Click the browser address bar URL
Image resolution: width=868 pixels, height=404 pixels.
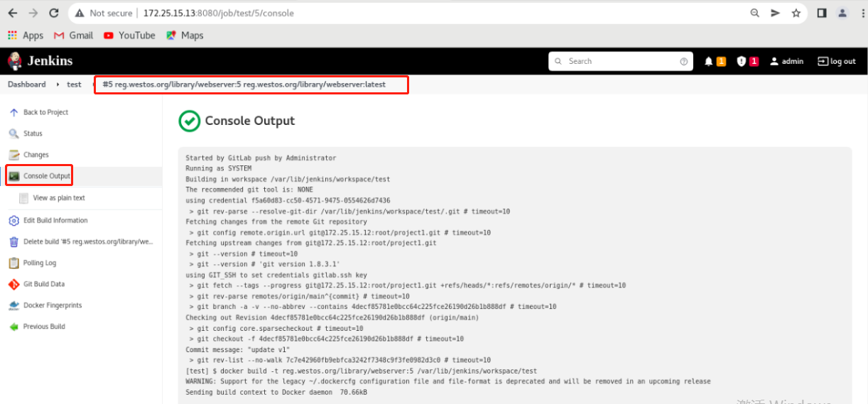pyautogui.click(x=218, y=13)
